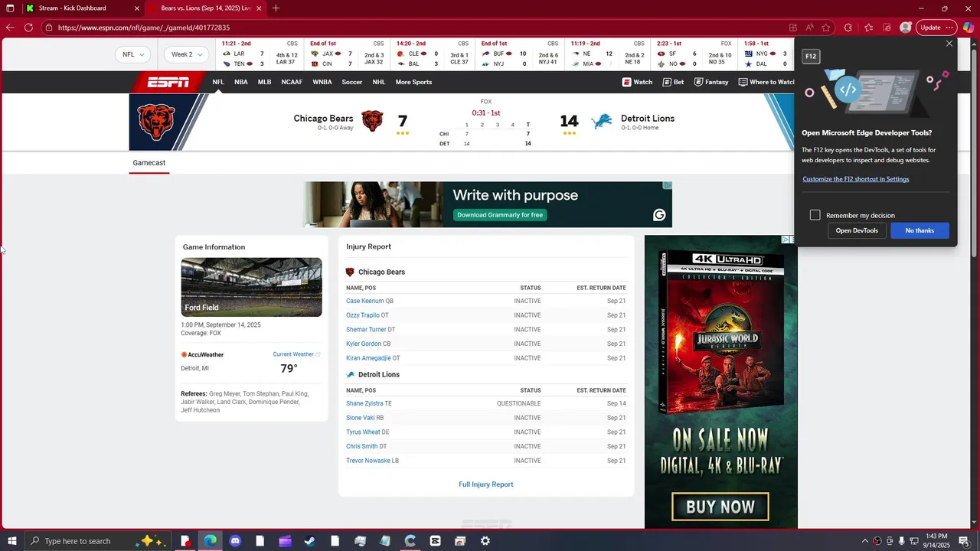Click the Update button in Edge
Image resolution: width=980 pixels, height=551 pixels.
coord(931,28)
